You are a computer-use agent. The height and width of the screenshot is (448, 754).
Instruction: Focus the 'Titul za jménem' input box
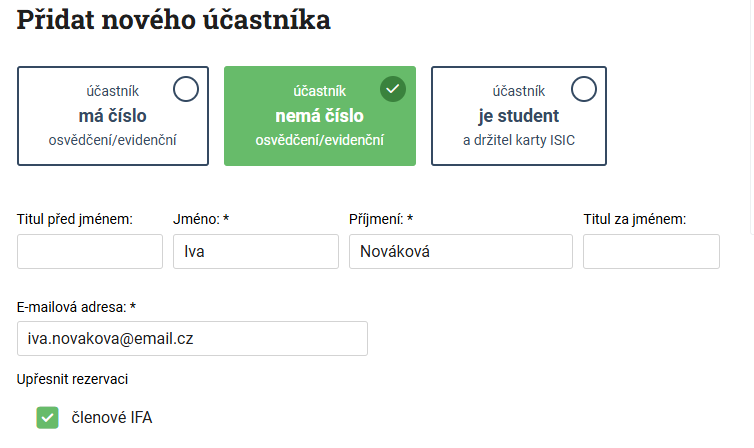point(651,251)
